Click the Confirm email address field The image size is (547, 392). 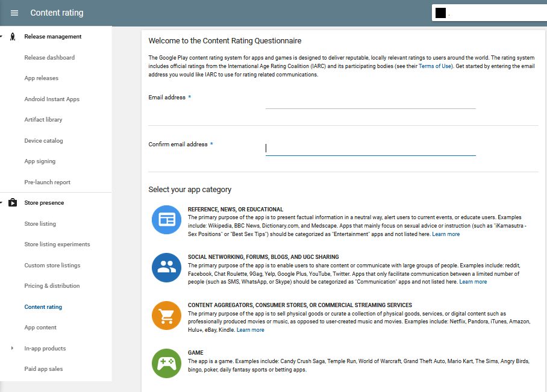[x=370, y=148]
